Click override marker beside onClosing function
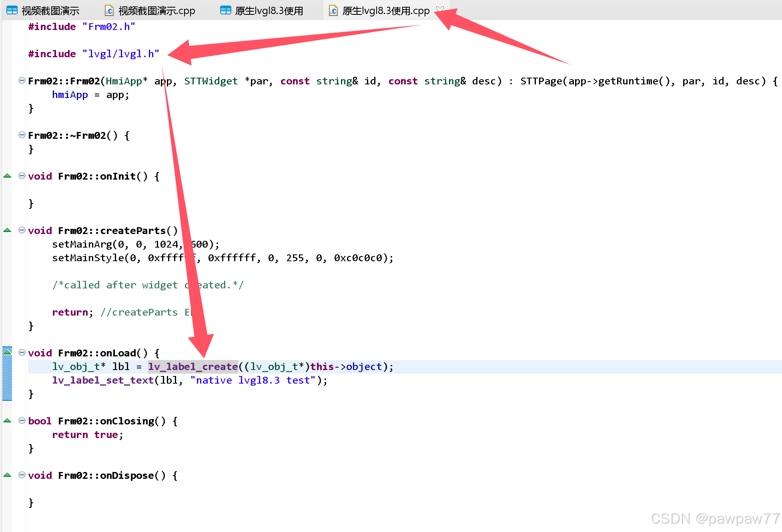This screenshot has height=532, width=782. tap(7, 421)
